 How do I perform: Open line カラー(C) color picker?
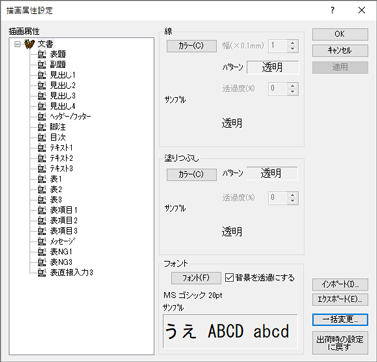(191, 46)
